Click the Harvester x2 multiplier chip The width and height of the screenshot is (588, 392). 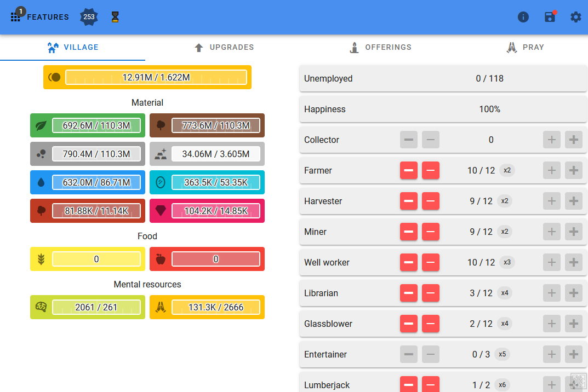click(x=505, y=201)
